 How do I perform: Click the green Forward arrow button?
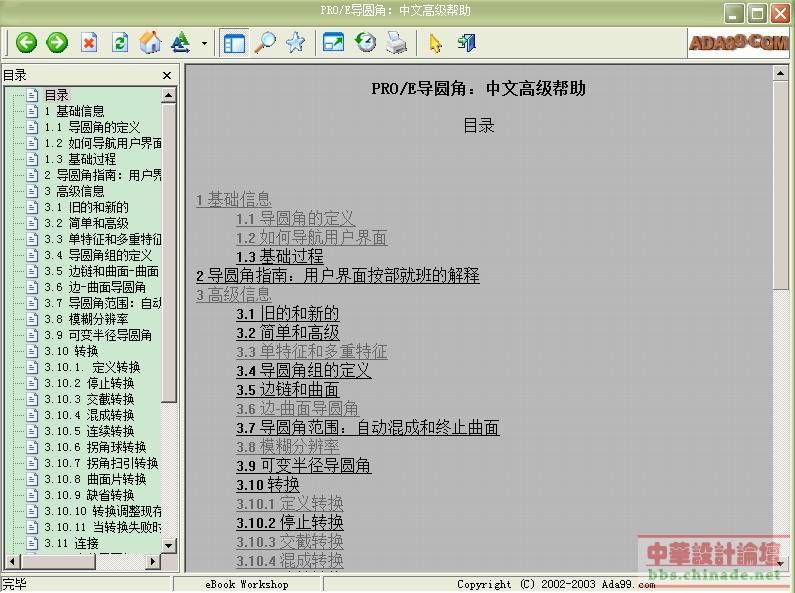pos(57,43)
